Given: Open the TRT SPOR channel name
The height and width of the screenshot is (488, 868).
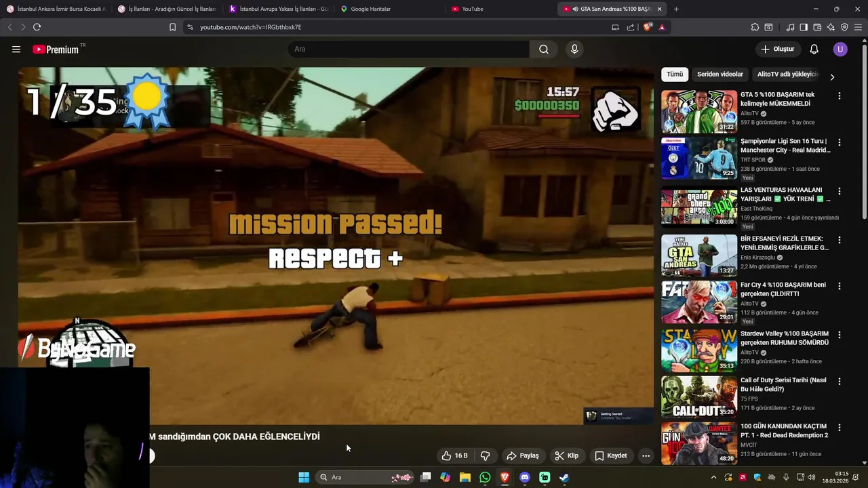Looking at the screenshot, I should click(x=753, y=160).
